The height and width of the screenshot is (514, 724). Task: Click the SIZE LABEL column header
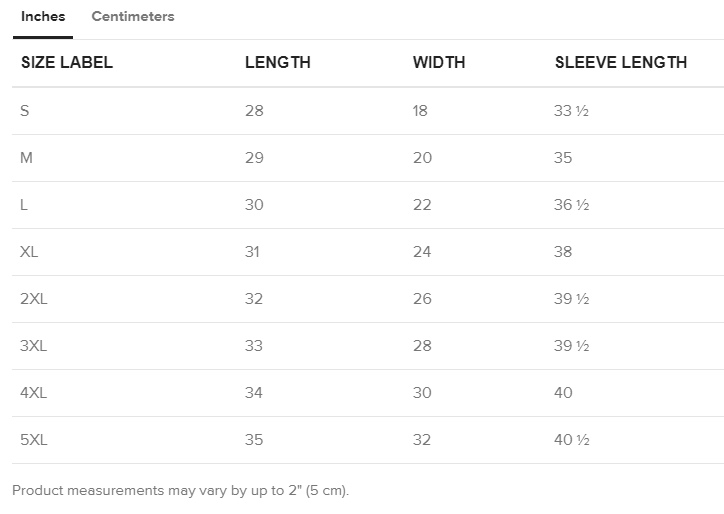(x=67, y=62)
